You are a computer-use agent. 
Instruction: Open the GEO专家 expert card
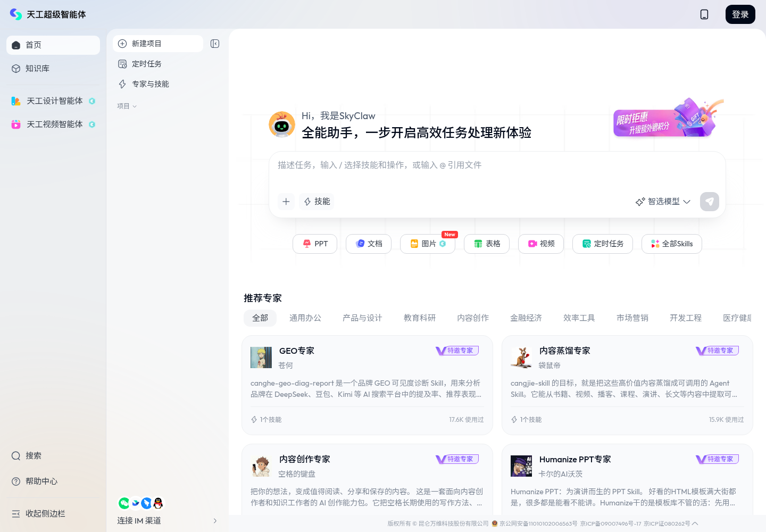point(367,385)
